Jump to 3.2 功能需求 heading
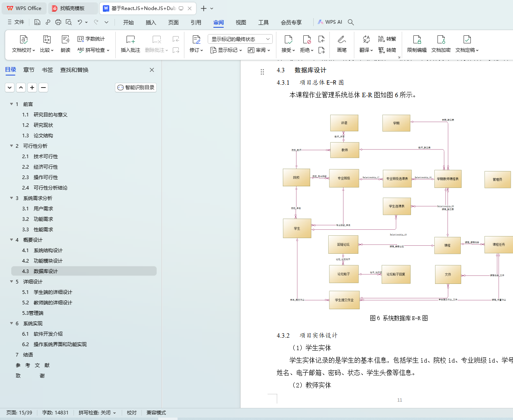This screenshot has height=420, width=513. [x=37, y=219]
